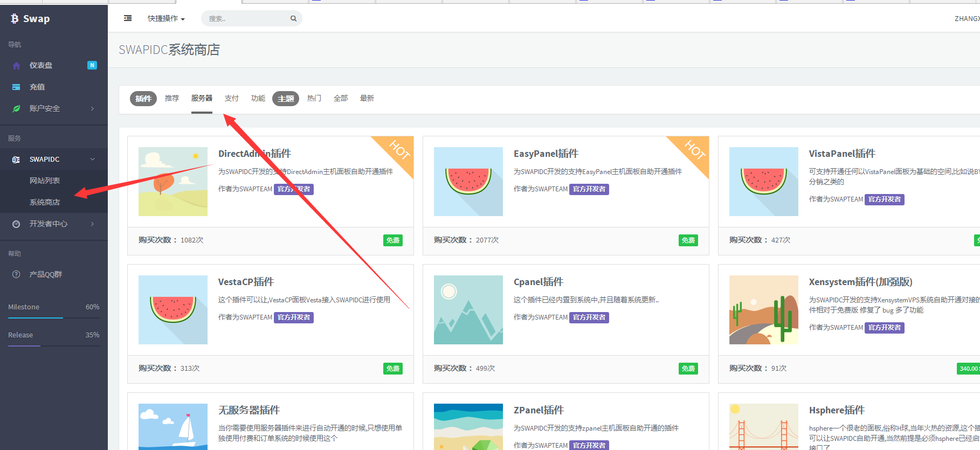Click the 账户安全 leaf icon

pyautogui.click(x=16, y=108)
